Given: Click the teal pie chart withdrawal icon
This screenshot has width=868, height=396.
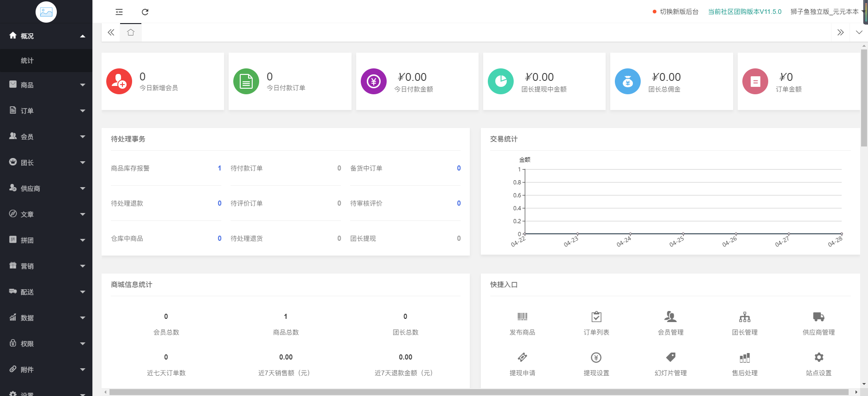Looking at the screenshot, I should pos(501,81).
